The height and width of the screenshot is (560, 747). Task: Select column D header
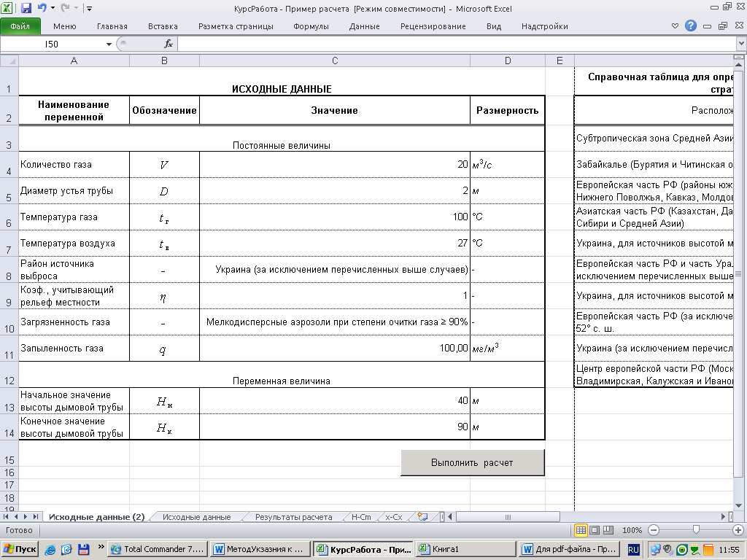(x=508, y=61)
